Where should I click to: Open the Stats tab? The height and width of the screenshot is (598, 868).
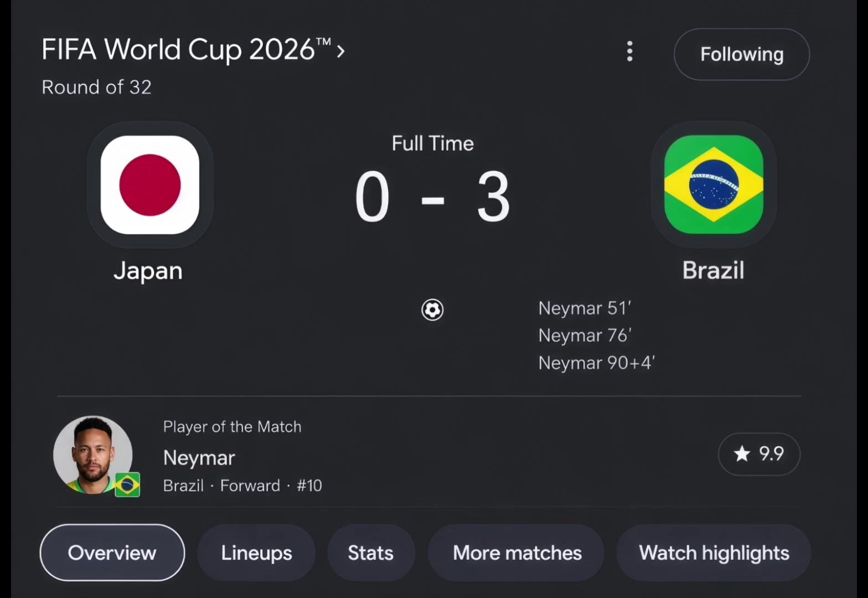pyautogui.click(x=371, y=553)
